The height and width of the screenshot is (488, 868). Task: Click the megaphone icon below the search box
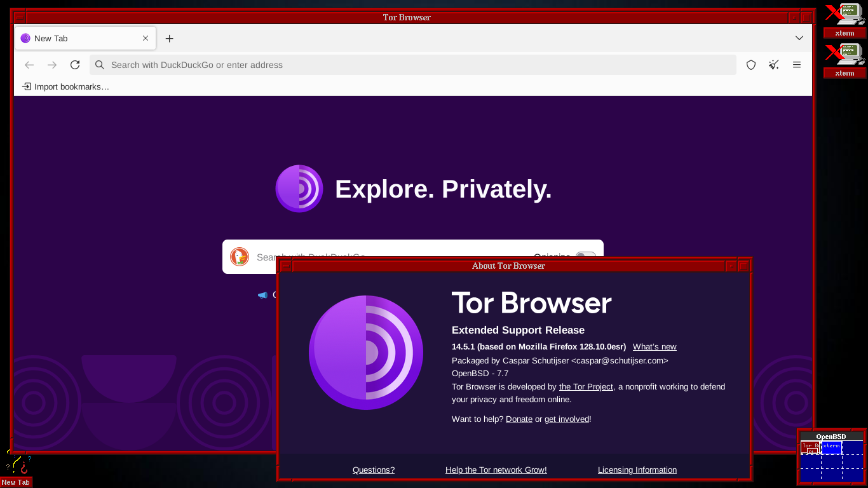point(262,295)
